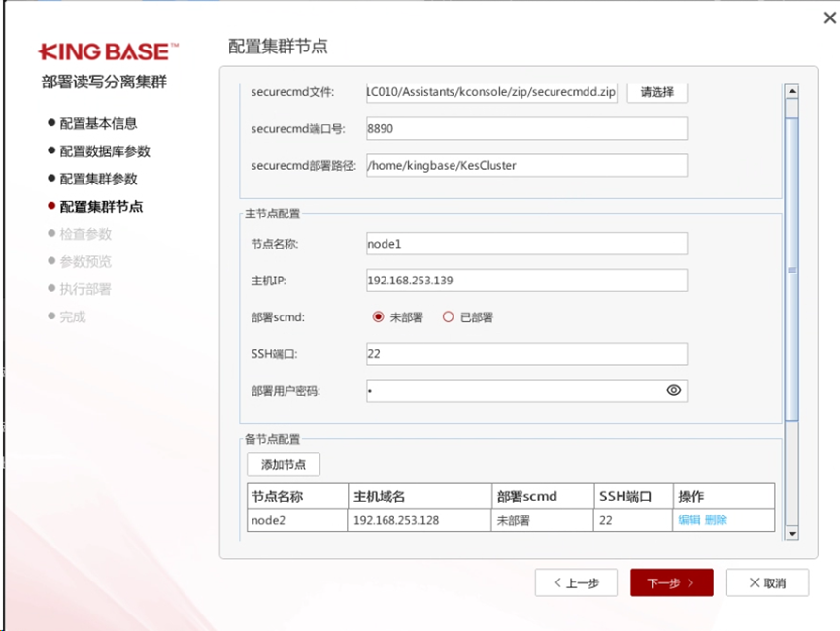The width and height of the screenshot is (840, 631).
Task: Cancel deployment with 取消 button
Action: pyautogui.click(x=767, y=582)
